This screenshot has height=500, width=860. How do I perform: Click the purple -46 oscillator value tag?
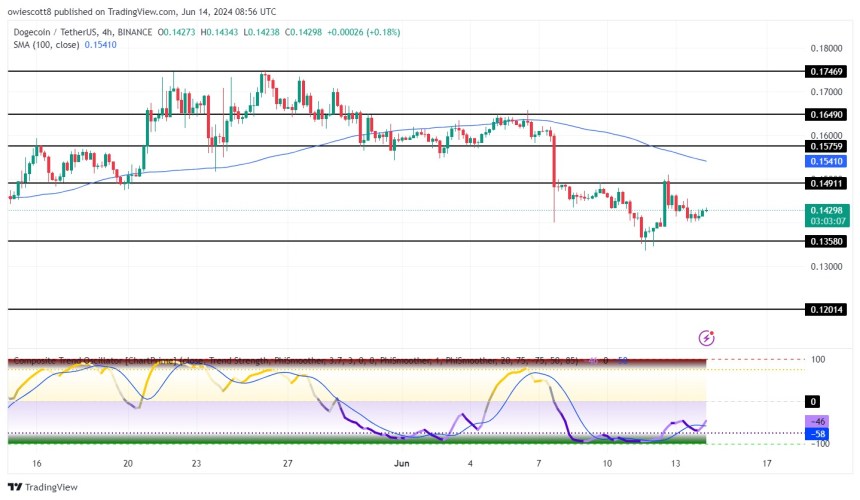point(817,422)
